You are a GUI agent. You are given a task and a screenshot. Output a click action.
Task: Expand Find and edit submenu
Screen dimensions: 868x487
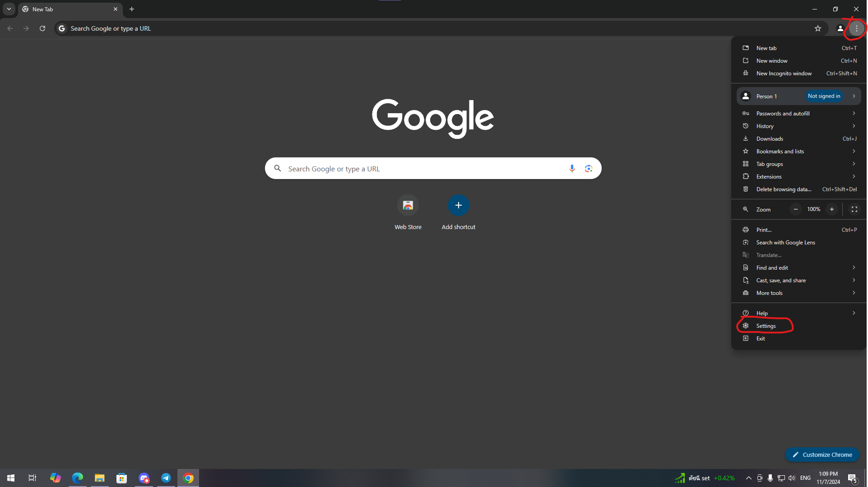coord(799,268)
